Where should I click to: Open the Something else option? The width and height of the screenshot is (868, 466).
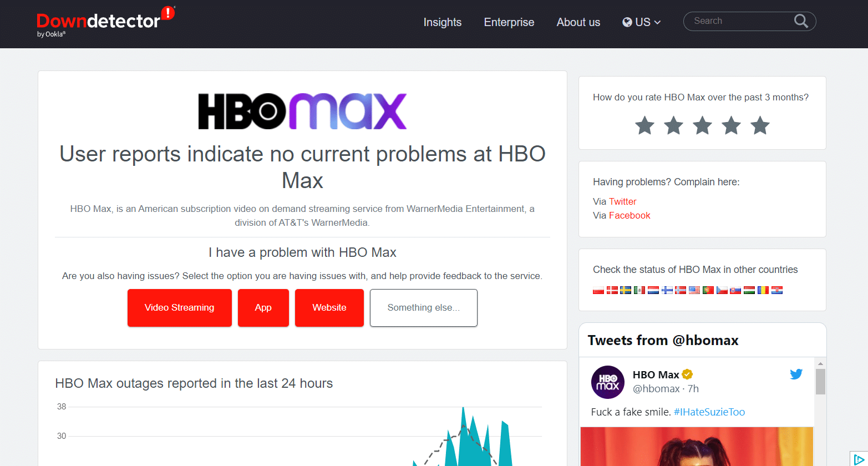coord(423,307)
